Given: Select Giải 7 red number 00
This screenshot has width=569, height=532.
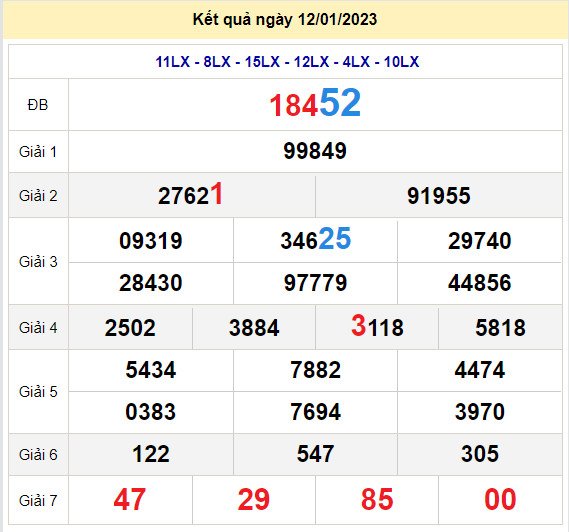Looking at the screenshot, I should 500,500.
